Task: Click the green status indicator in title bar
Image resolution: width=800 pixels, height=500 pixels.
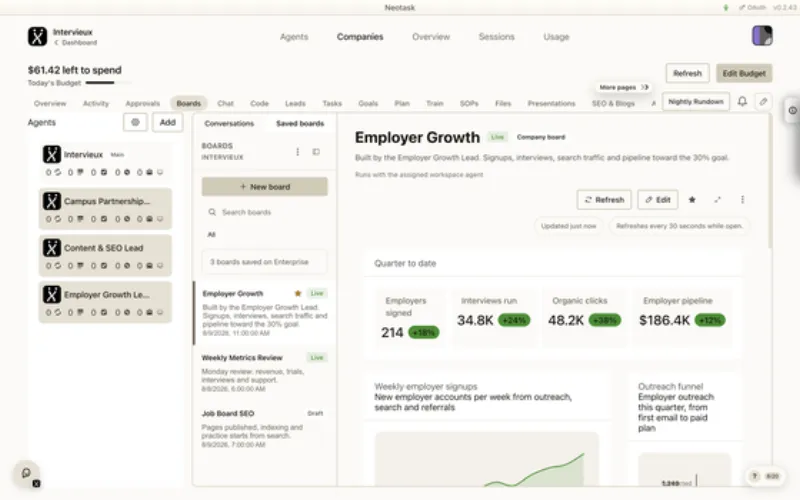Action: (726, 8)
